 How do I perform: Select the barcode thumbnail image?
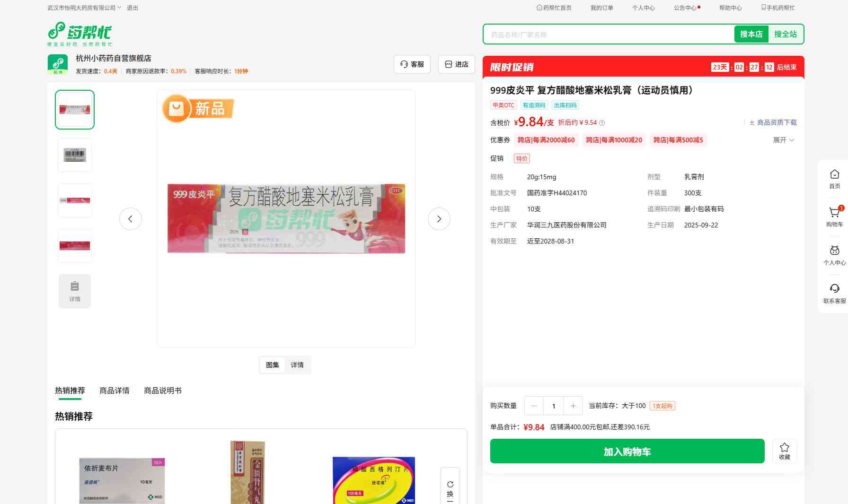click(x=75, y=155)
